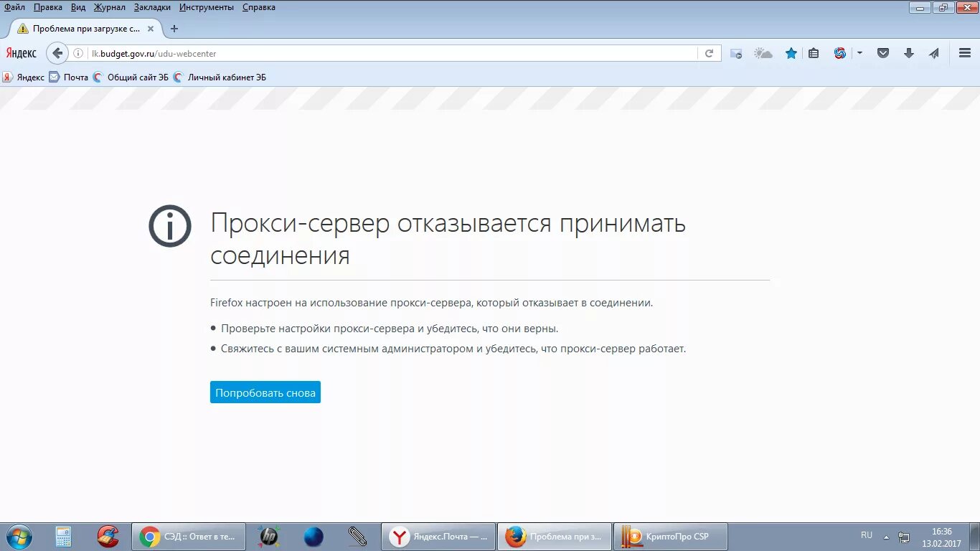This screenshot has height=551, width=980.
Task: Open the Firefox hamburger menu
Action: 965,53
